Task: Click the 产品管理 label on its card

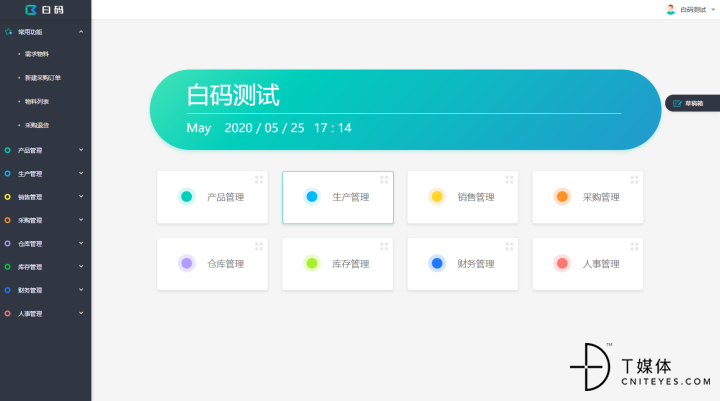Action: (225, 197)
